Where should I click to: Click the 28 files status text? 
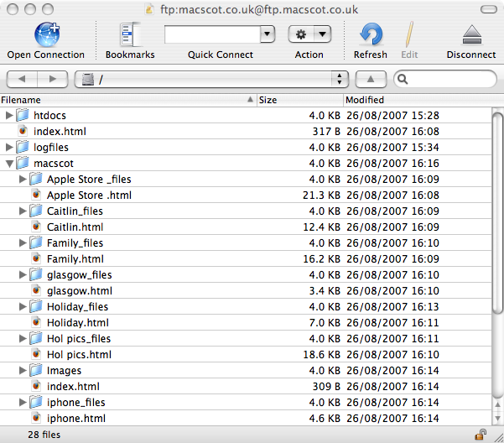[x=44, y=435]
